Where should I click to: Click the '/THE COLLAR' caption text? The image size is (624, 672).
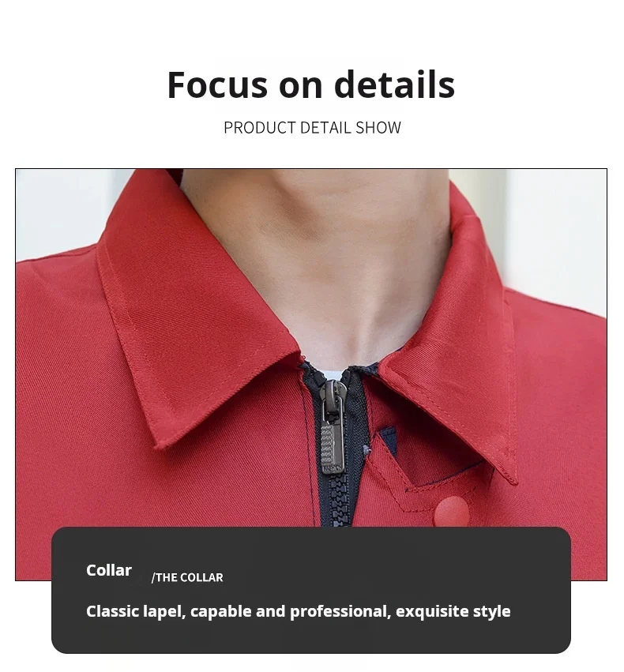[x=187, y=577]
